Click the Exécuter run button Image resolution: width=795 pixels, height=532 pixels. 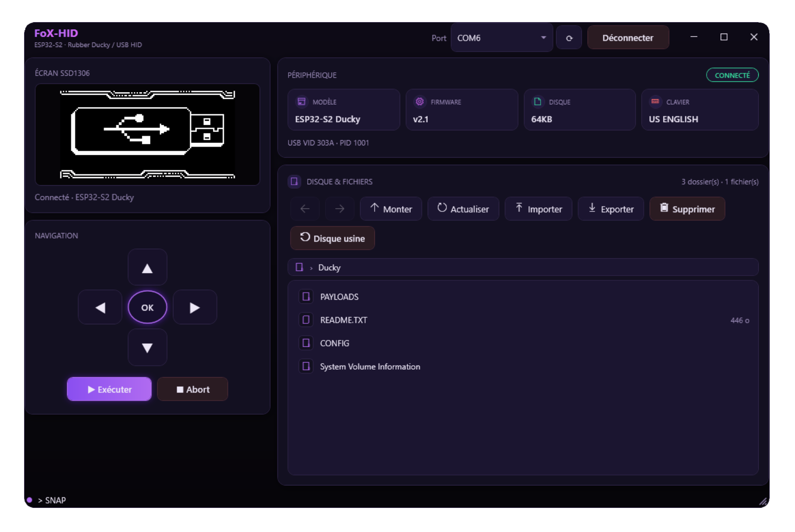[x=109, y=389]
